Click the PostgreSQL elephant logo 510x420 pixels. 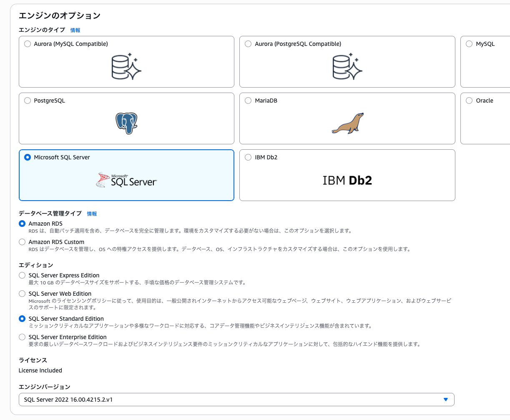coord(126,123)
